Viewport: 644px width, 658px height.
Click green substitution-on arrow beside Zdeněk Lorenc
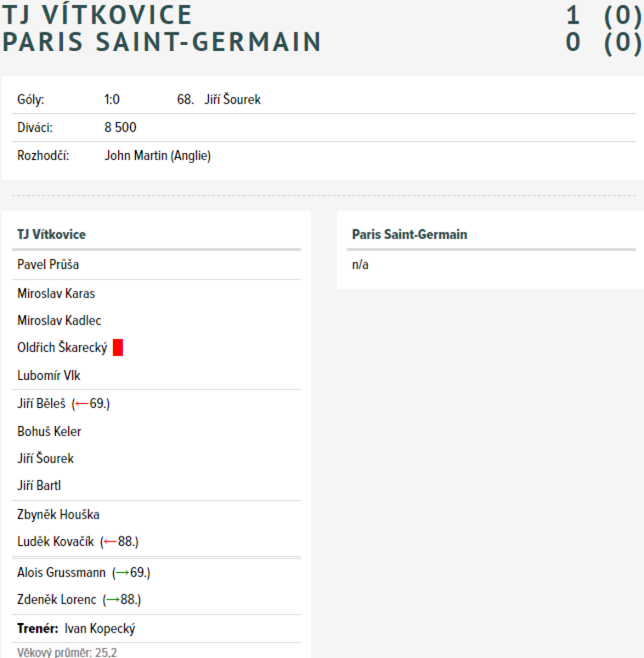point(113,600)
